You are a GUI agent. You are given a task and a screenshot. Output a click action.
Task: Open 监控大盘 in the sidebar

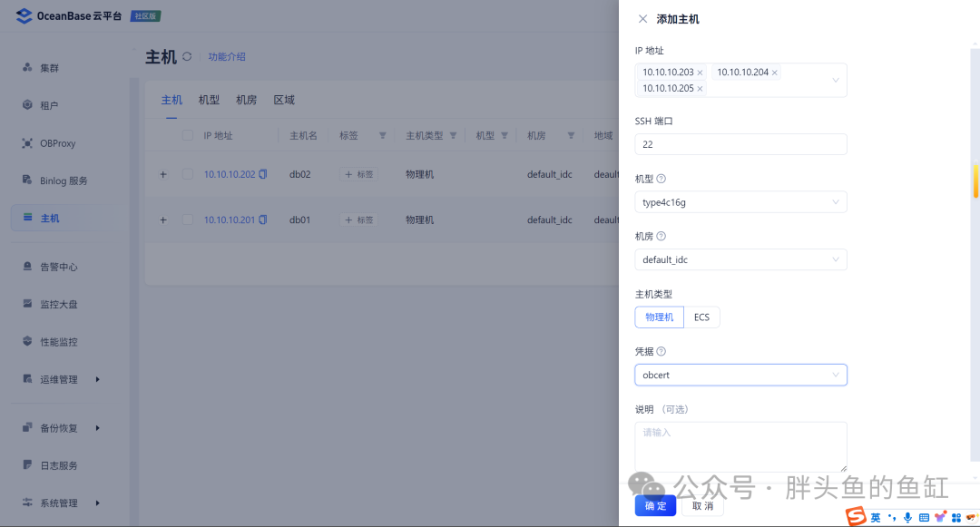pyautogui.click(x=59, y=304)
